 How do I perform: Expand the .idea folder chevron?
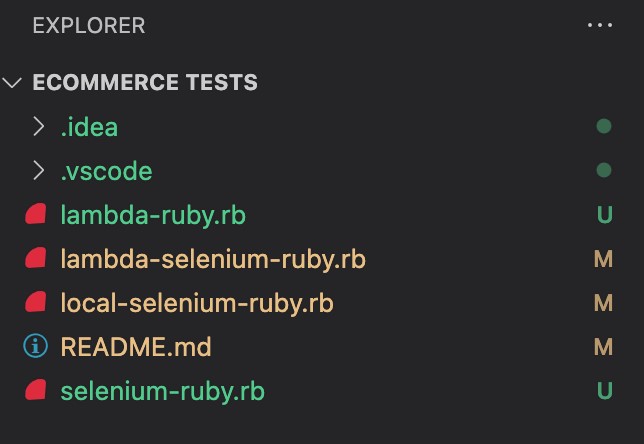coord(38,127)
